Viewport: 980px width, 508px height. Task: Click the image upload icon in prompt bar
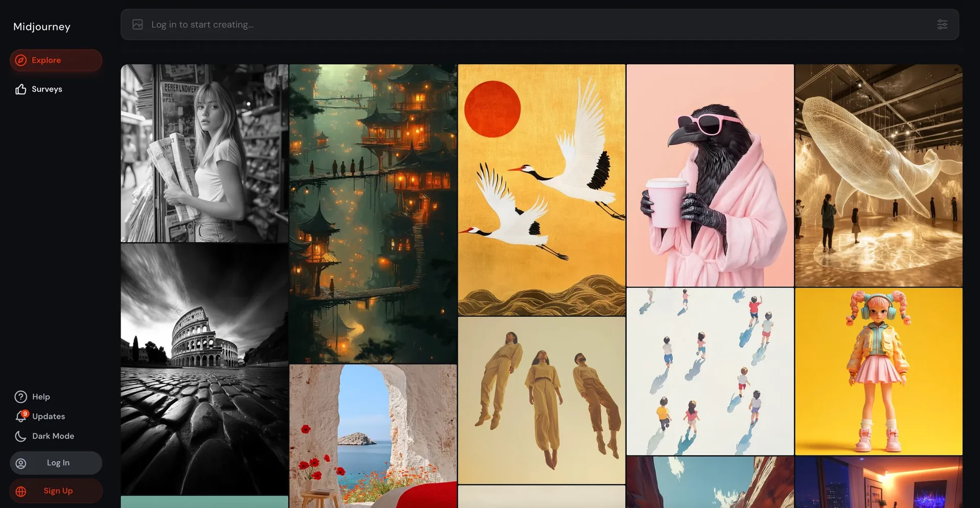pos(138,25)
